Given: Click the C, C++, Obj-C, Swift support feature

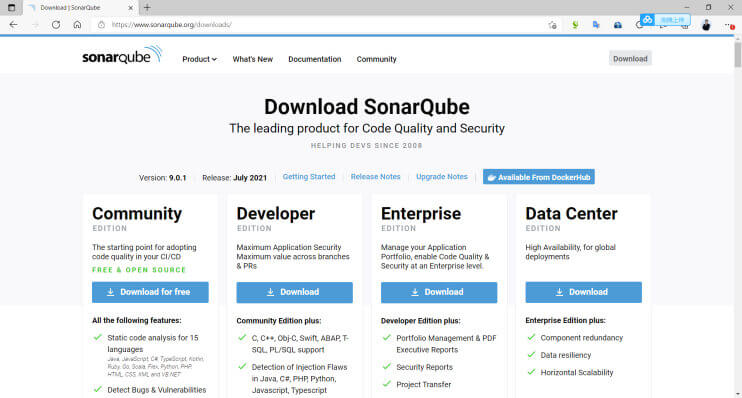Looking at the screenshot, I should [x=300, y=344].
